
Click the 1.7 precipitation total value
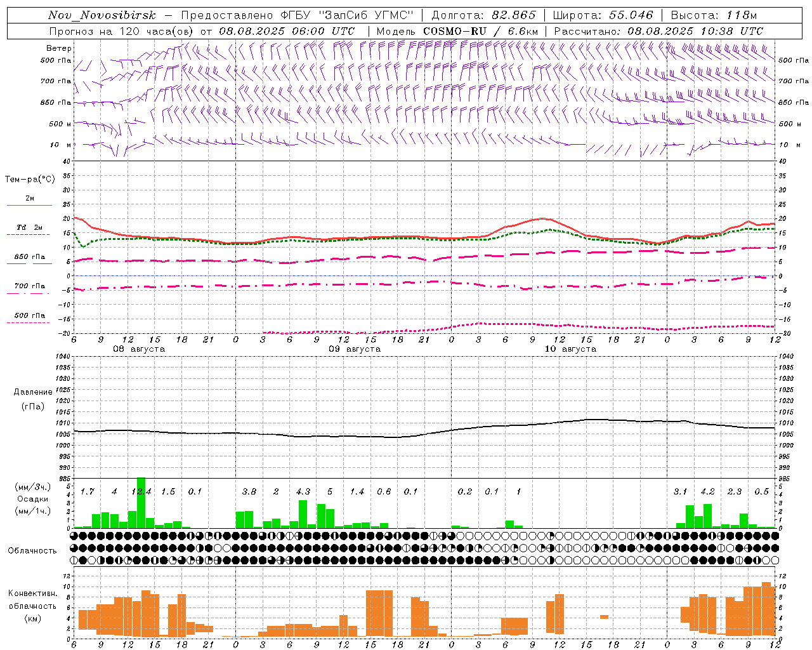tap(88, 492)
